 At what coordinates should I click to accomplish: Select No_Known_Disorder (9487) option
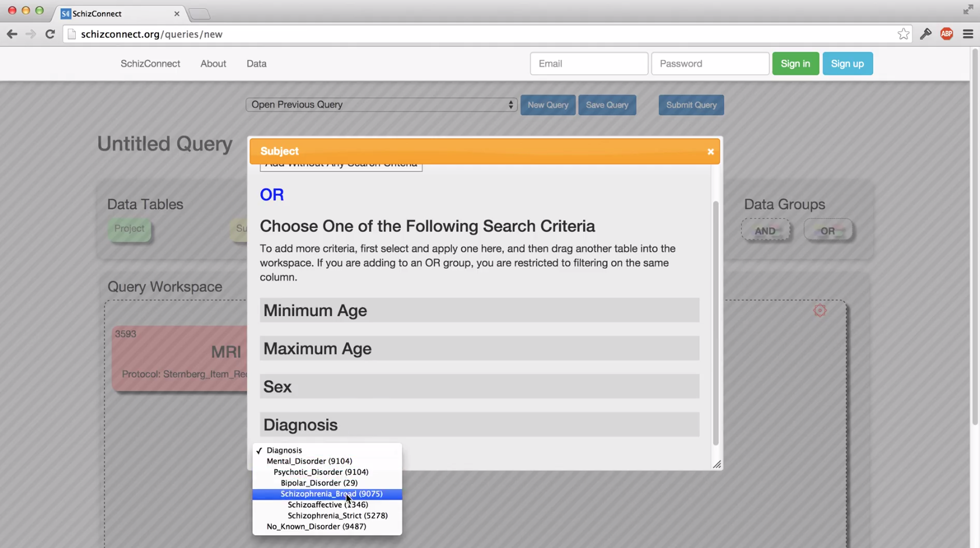coord(327,526)
